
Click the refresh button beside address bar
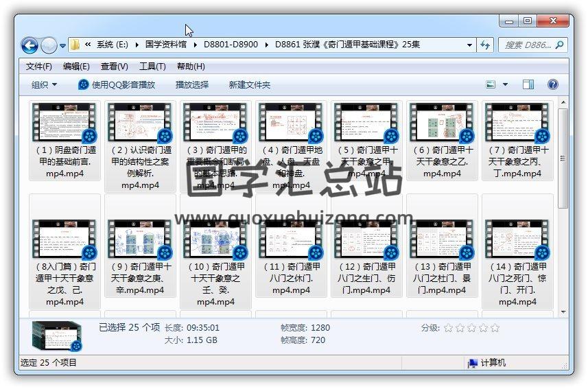(x=485, y=45)
